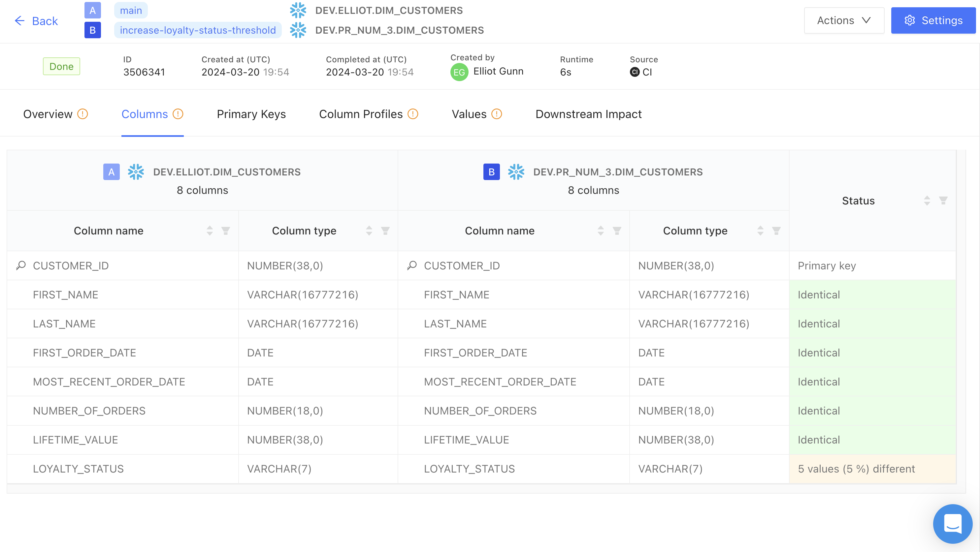The width and height of the screenshot is (980, 552).
Task: Select table B LIFETIME_VALUE cell
Action: pyautogui.click(x=513, y=440)
